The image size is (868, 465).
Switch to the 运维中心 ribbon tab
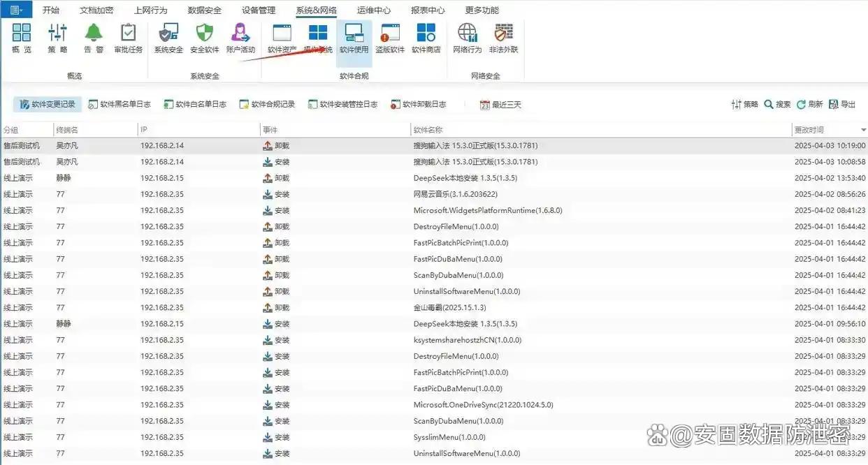[x=374, y=10]
